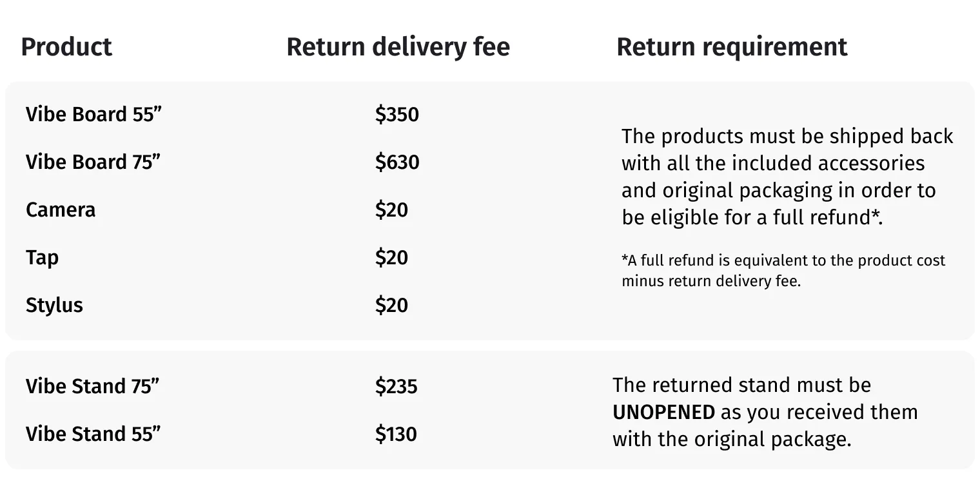Click the Product column header

coord(66,47)
